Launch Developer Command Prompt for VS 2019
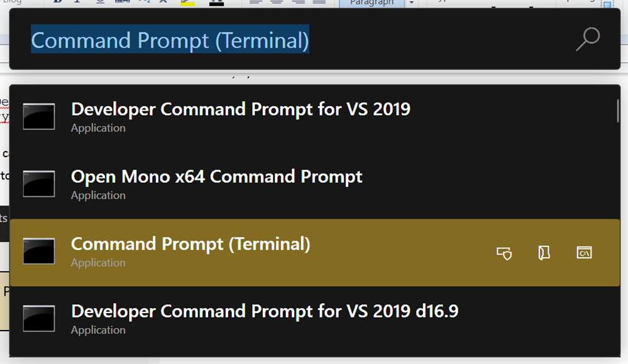 tap(314, 116)
